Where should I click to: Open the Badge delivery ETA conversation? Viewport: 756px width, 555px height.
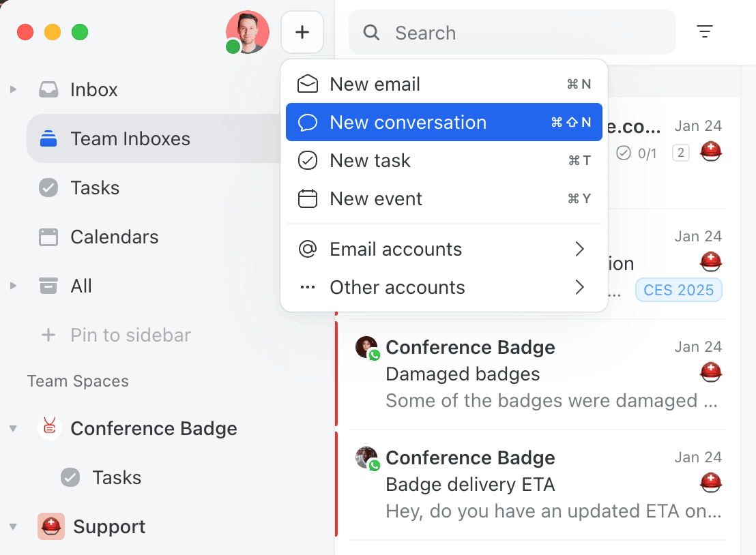point(537,485)
